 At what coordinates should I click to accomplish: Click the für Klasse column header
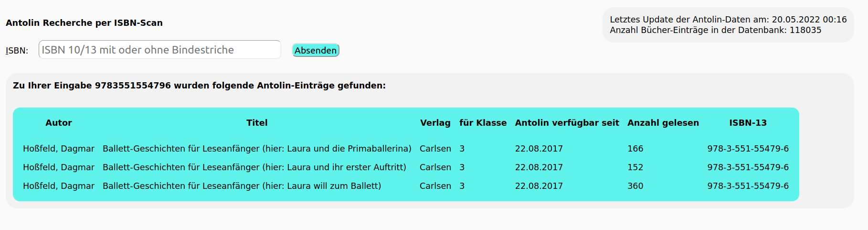pos(483,123)
